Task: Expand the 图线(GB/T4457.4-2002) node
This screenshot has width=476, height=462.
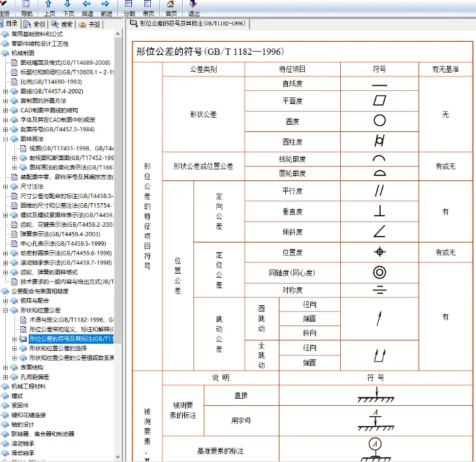Action: click(5, 91)
